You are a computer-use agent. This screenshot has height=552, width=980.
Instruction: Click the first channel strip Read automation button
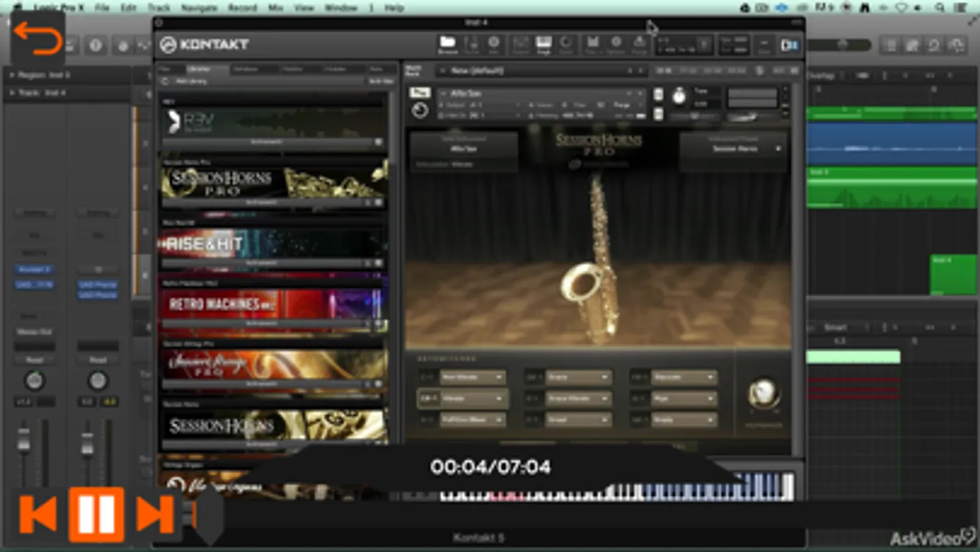point(34,360)
